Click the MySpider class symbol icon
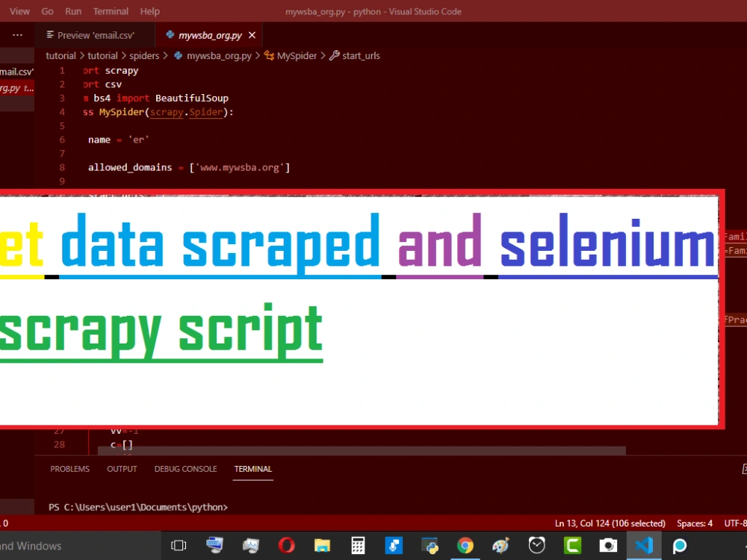This screenshot has width=747, height=560. click(269, 56)
